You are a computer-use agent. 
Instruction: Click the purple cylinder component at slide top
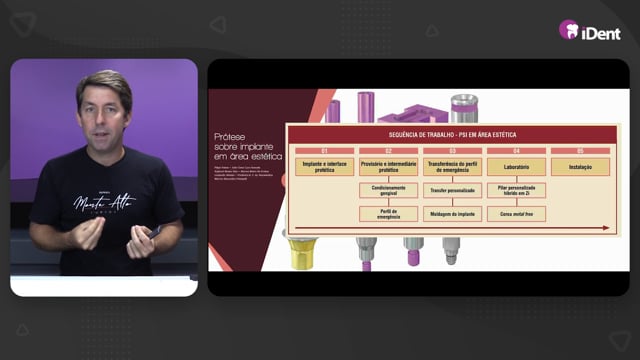click(365, 107)
